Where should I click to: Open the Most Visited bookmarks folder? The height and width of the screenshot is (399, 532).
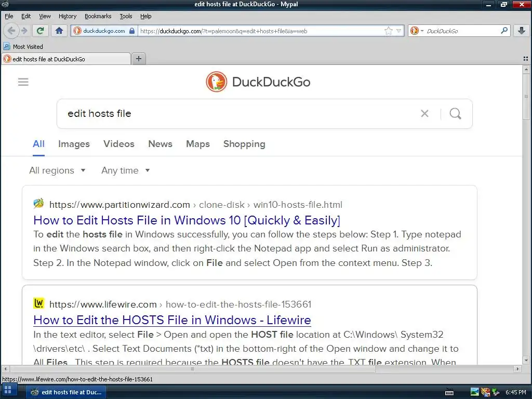tap(23, 46)
